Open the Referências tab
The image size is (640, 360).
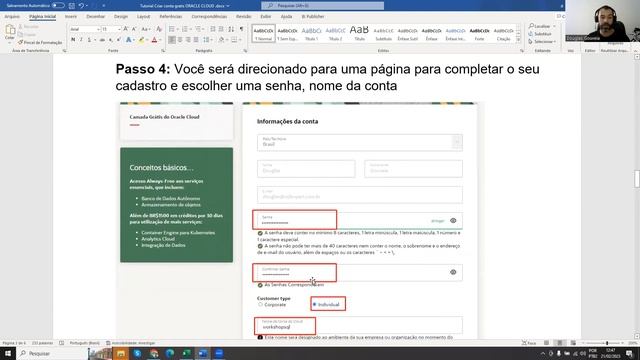[x=171, y=17]
